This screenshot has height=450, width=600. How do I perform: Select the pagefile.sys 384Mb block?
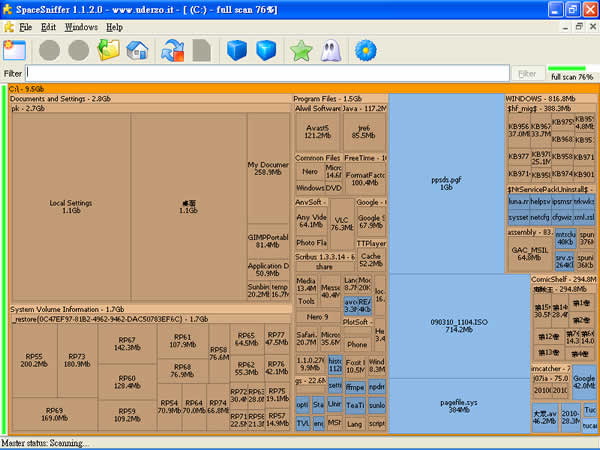(447, 404)
